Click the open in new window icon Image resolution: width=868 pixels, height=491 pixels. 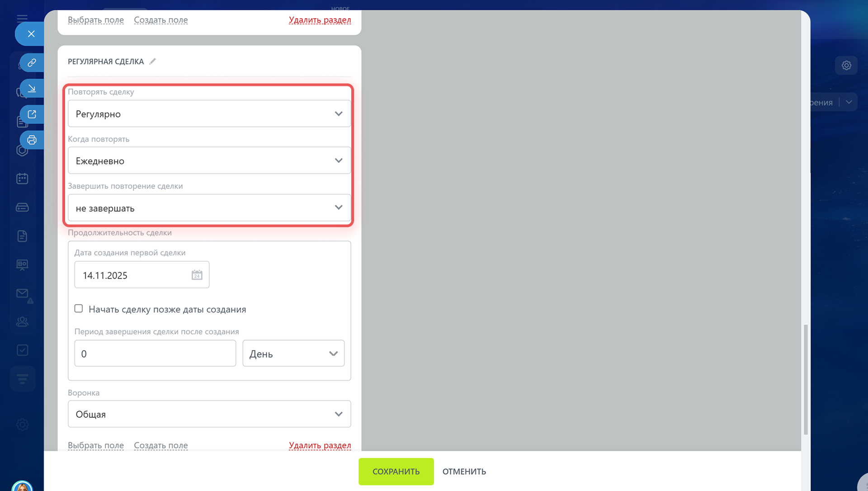32,114
